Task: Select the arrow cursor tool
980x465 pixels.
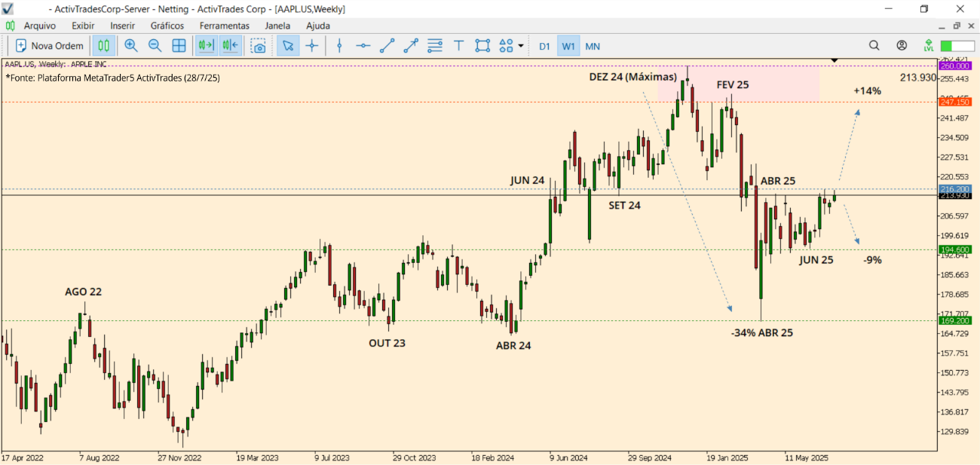Action: pos(287,45)
